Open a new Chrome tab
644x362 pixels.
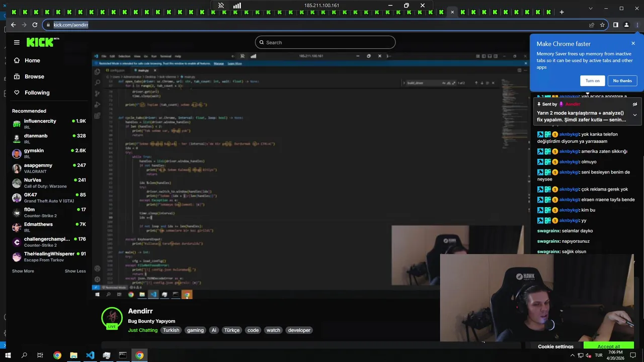(x=562, y=12)
